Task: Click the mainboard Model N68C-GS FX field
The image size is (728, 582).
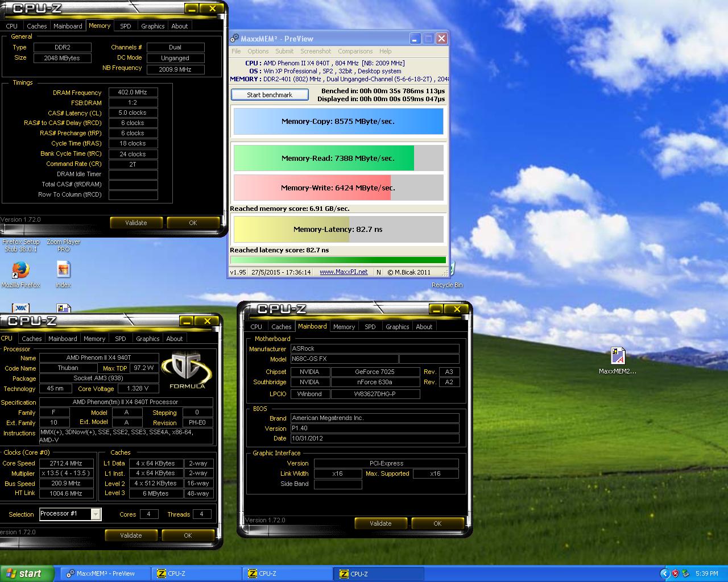Action: (344, 359)
